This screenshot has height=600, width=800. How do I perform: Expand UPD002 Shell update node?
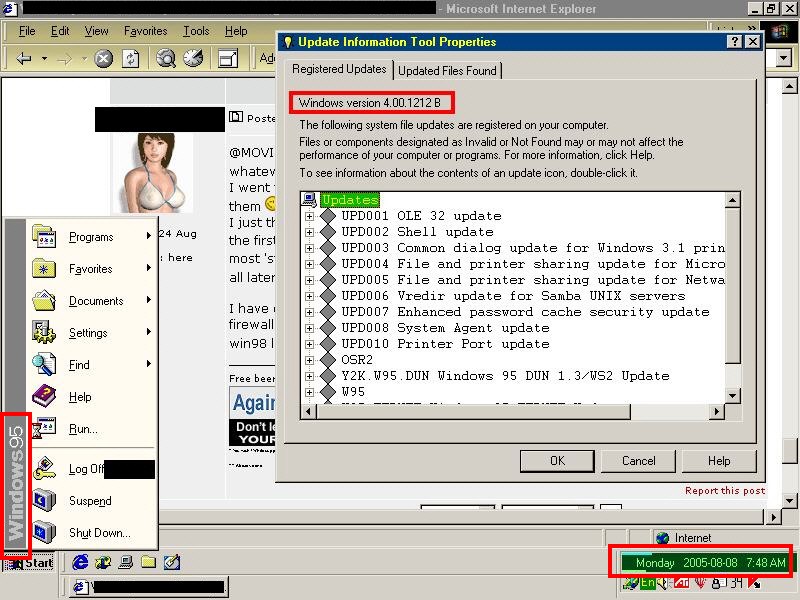click(x=309, y=232)
